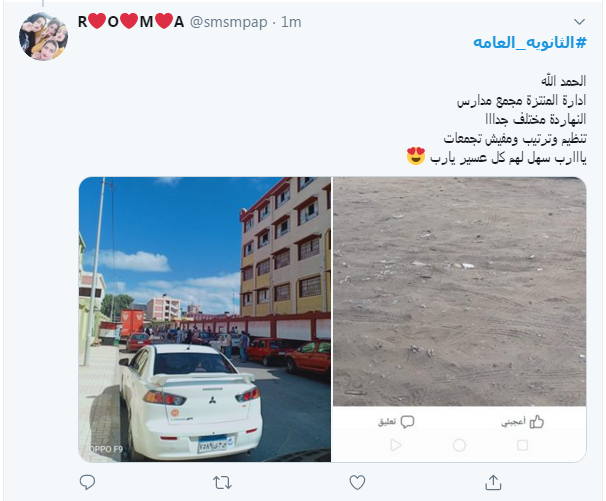The width and height of the screenshot is (606, 501).
Task: Open the ROMA display name
Action: (x=131, y=22)
